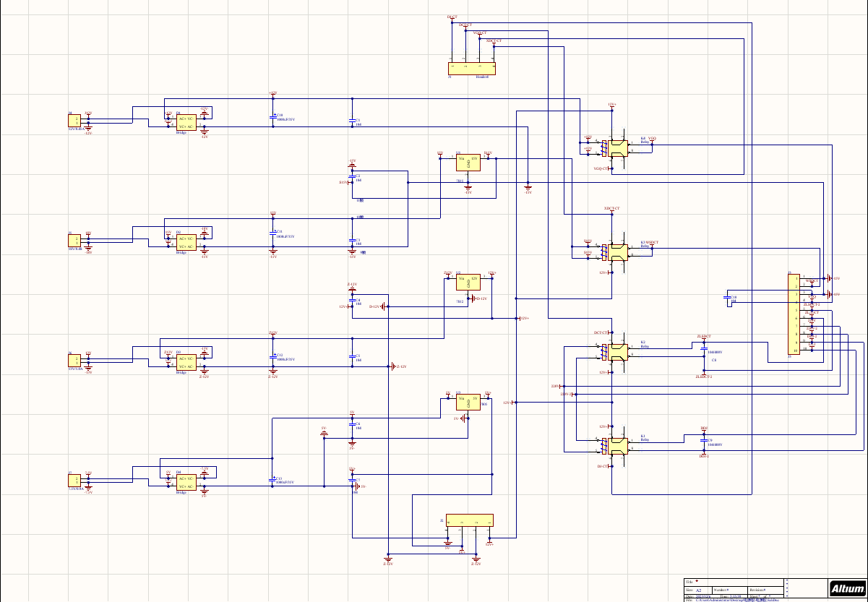Select capacitor C9 near DD# label
Image resolution: width=868 pixels, height=602 pixels.
coord(705,440)
